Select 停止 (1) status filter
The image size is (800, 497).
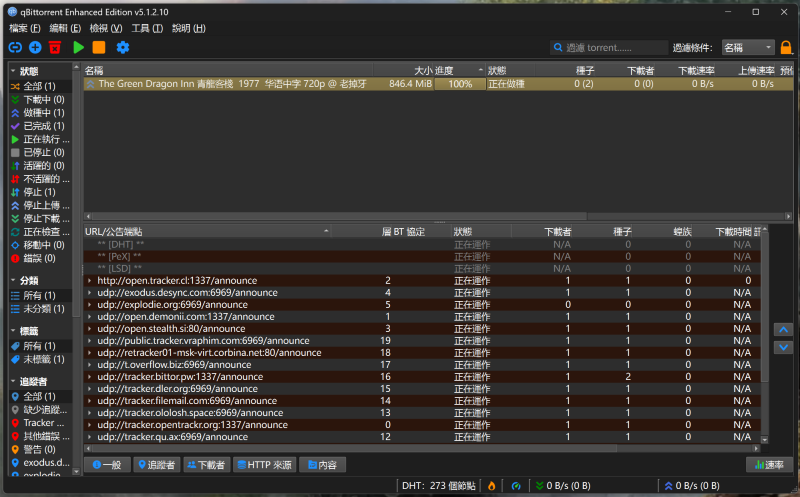[40, 192]
